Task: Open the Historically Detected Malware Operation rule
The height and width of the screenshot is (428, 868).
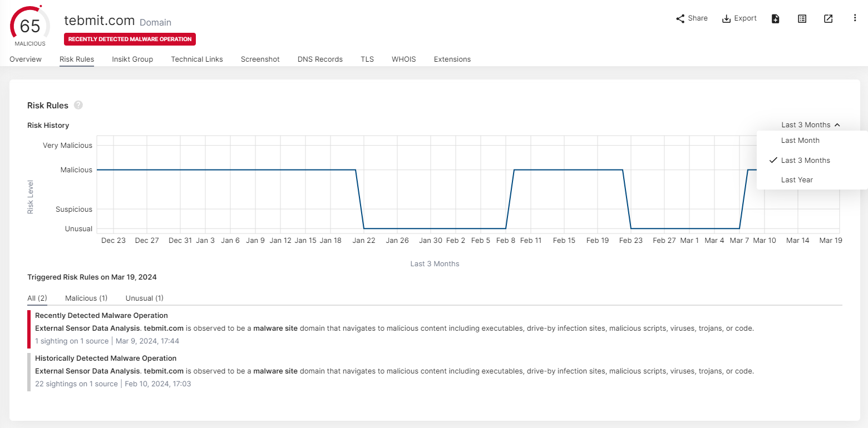Action: (x=106, y=359)
